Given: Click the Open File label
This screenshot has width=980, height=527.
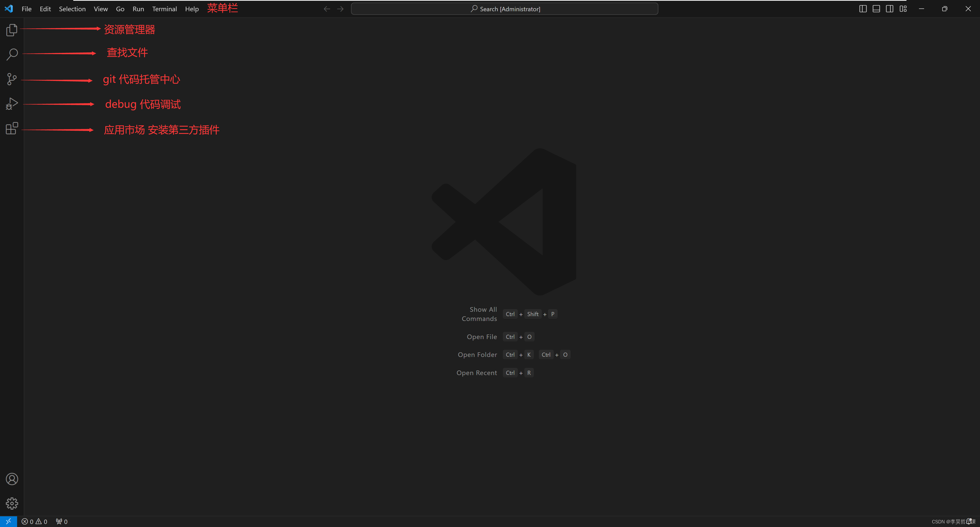Looking at the screenshot, I should tap(482, 337).
